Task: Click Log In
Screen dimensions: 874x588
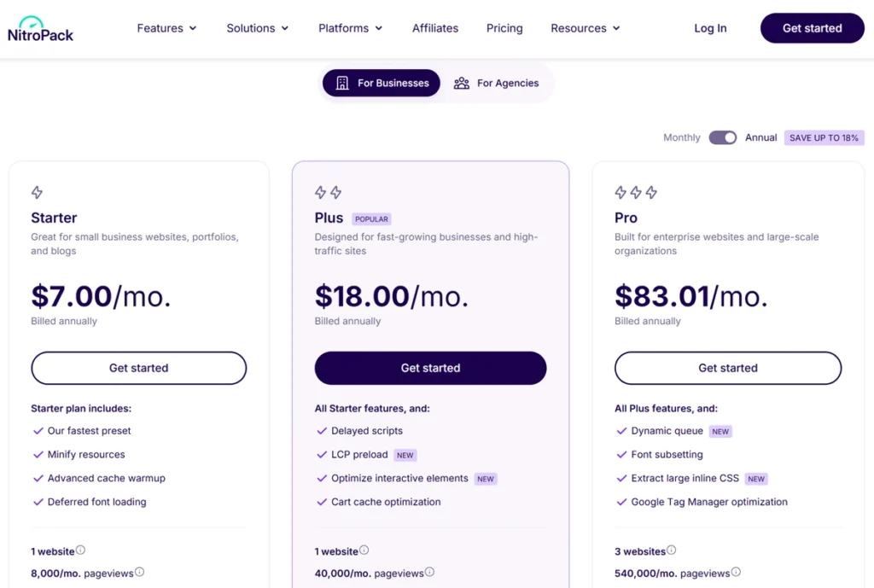Action: [x=710, y=28]
